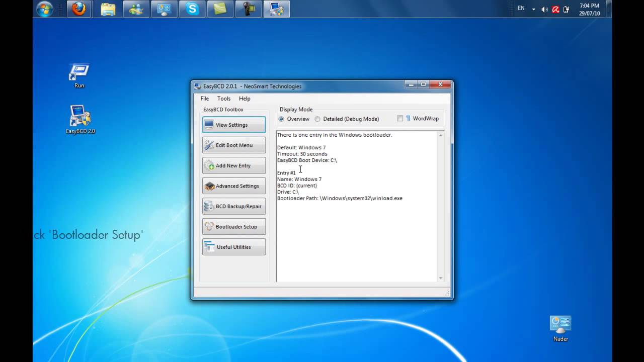
Task: Open the Useful Utilities section
Action: click(x=234, y=247)
